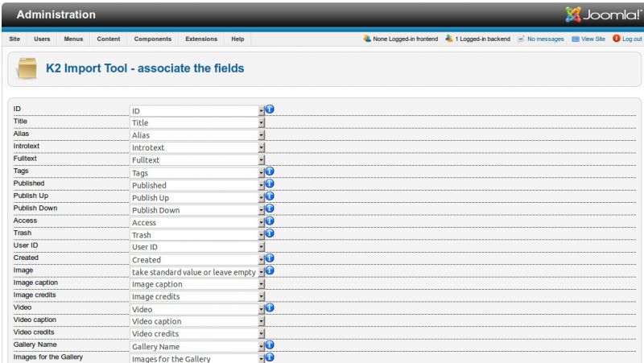This screenshot has height=363, width=644.
Task: Click the Joomla! logo
Action: [602, 14]
